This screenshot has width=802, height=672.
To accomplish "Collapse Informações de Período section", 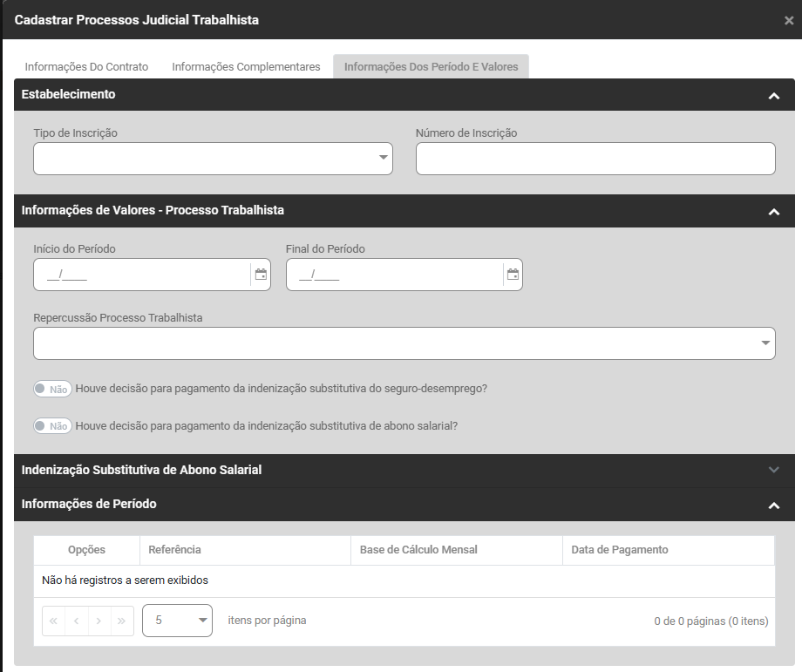I will click(x=773, y=505).
